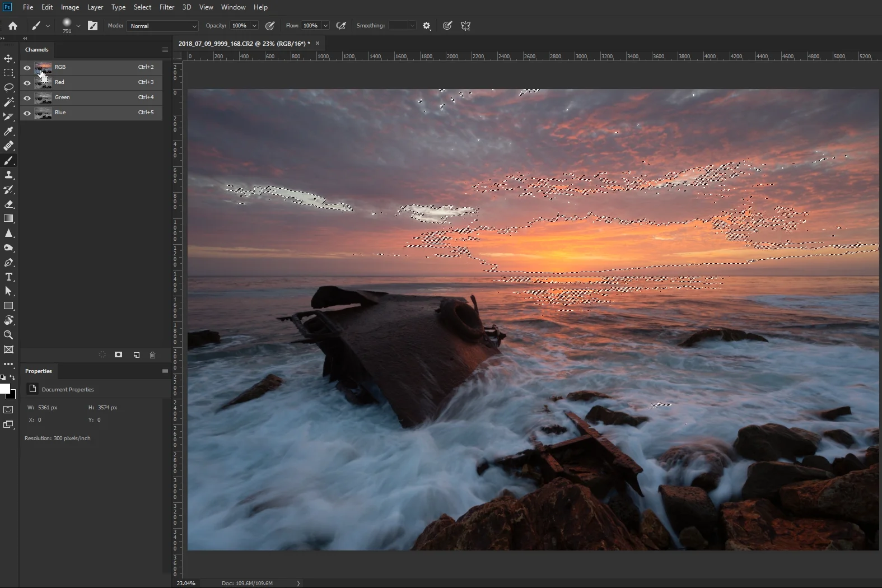Click the foreground color swatch

5,389
